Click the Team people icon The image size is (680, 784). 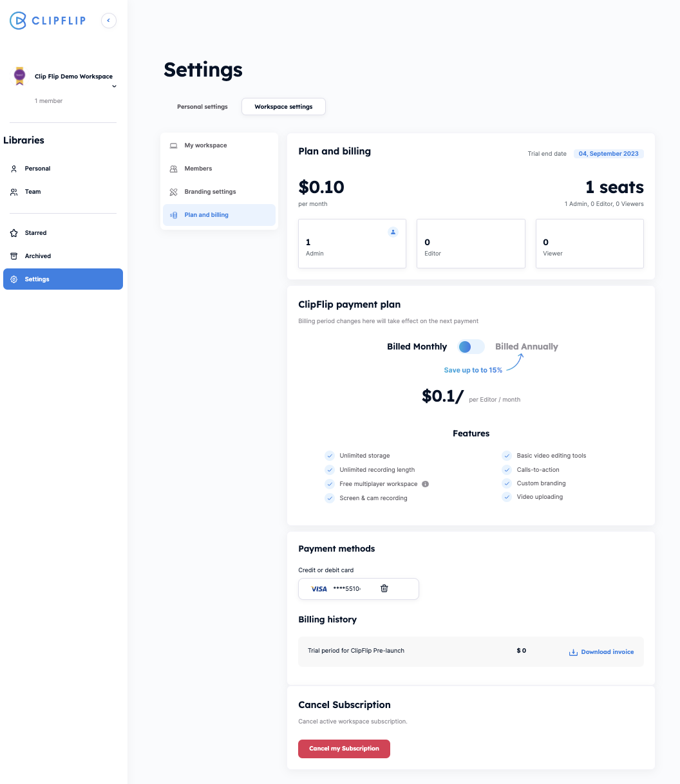coord(14,192)
